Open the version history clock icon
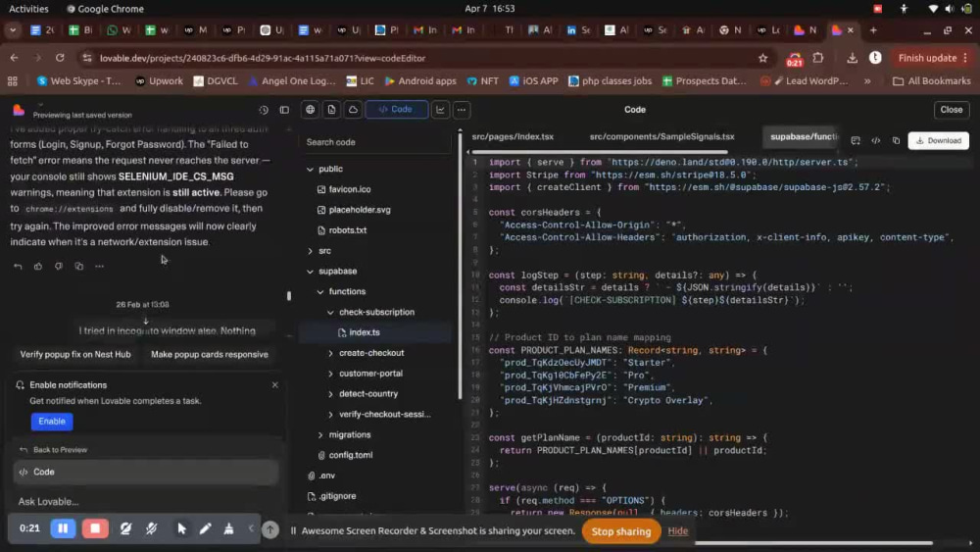This screenshot has height=552, width=980. tap(263, 110)
